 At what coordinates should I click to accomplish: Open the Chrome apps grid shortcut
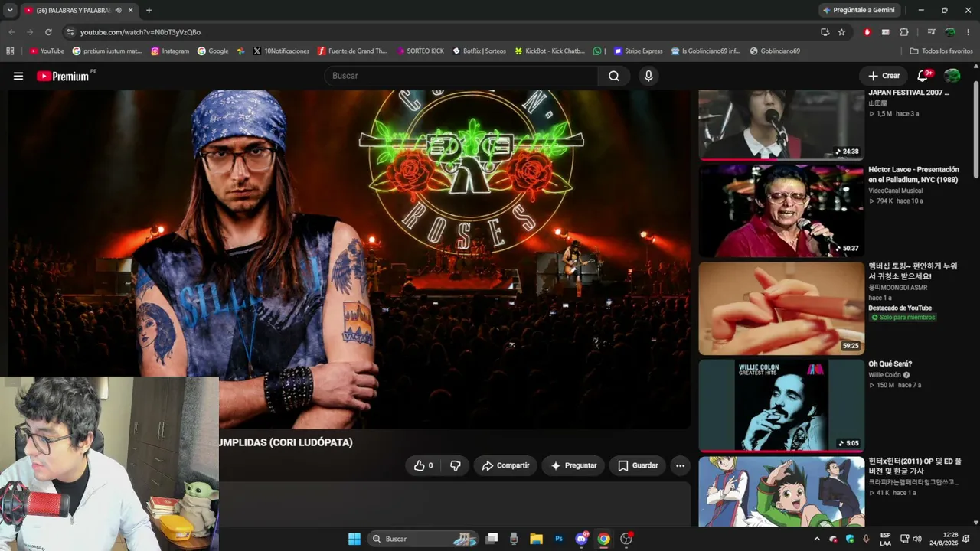pyautogui.click(x=10, y=51)
